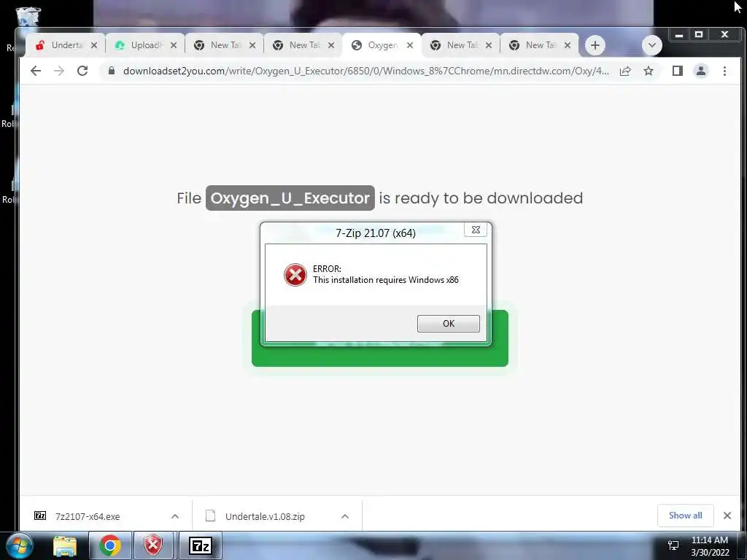Click OK in the 7-Zip error dialog
Screen dimensions: 747x560
[449, 323]
